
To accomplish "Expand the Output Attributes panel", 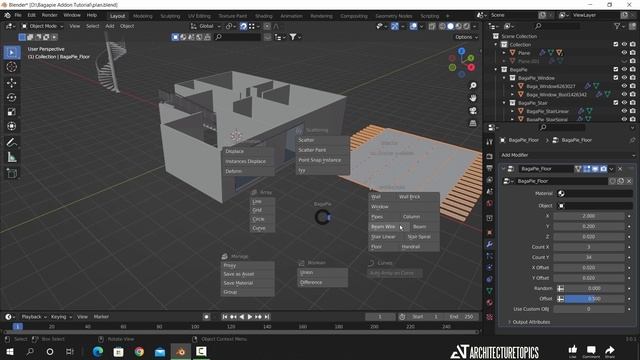I will [531, 322].
